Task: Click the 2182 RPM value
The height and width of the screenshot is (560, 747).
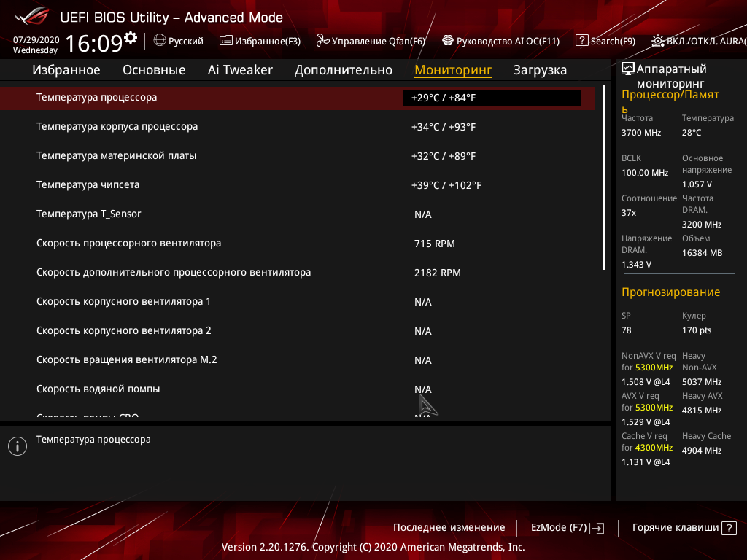Action: (x=438, y=273)
